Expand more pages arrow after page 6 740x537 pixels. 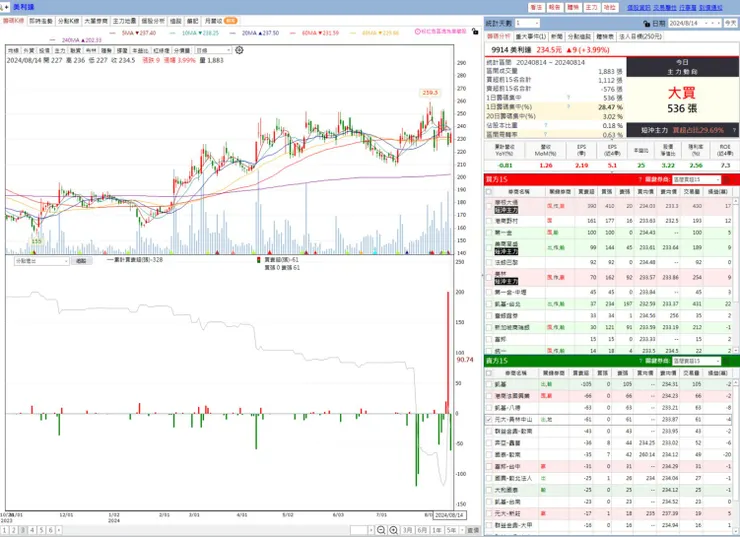click(x=59, y=530)
